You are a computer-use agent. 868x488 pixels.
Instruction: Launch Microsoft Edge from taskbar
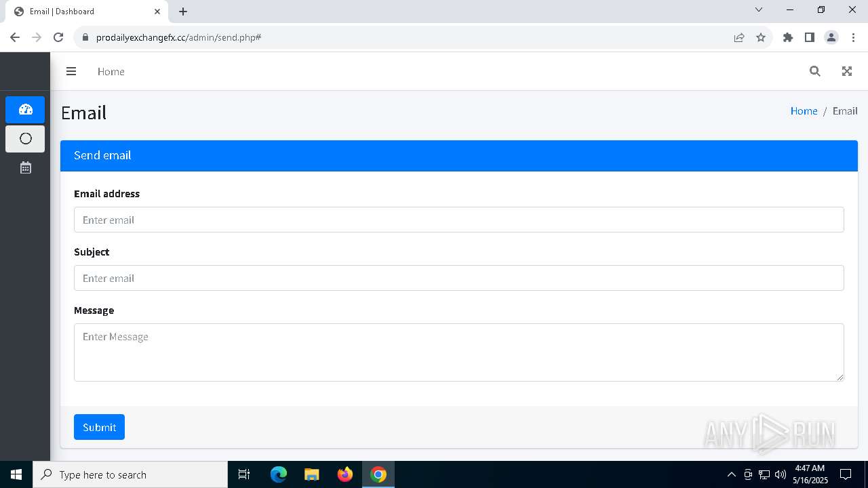(279, 474)
